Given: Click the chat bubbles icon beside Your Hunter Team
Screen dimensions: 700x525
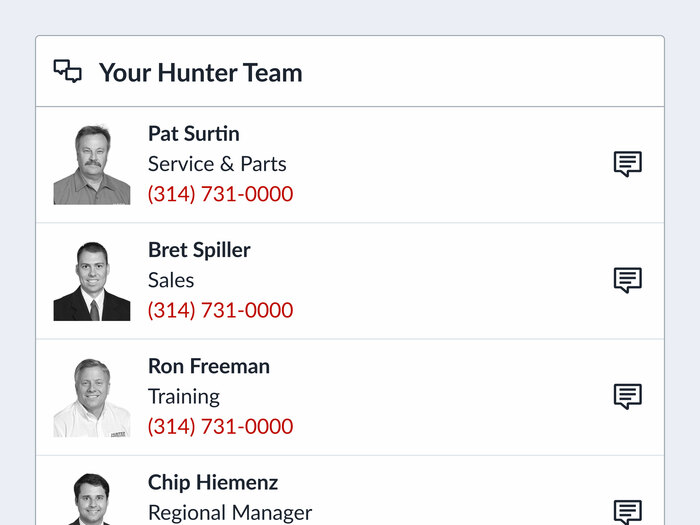Looking at the screenshot, I should tap(67, 71).
